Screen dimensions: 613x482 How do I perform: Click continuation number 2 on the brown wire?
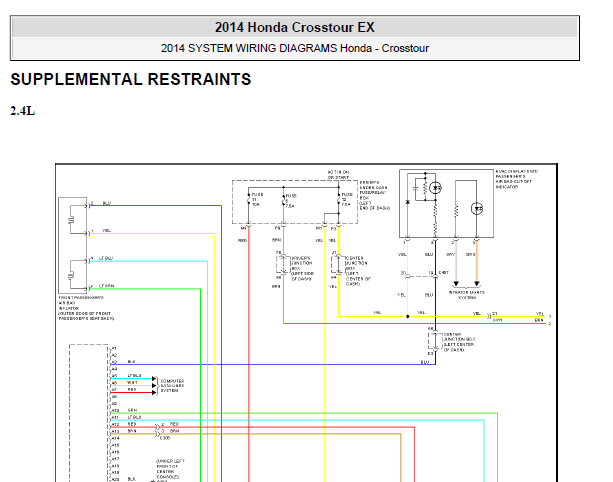pyautogui.click(x=550, y=323)
